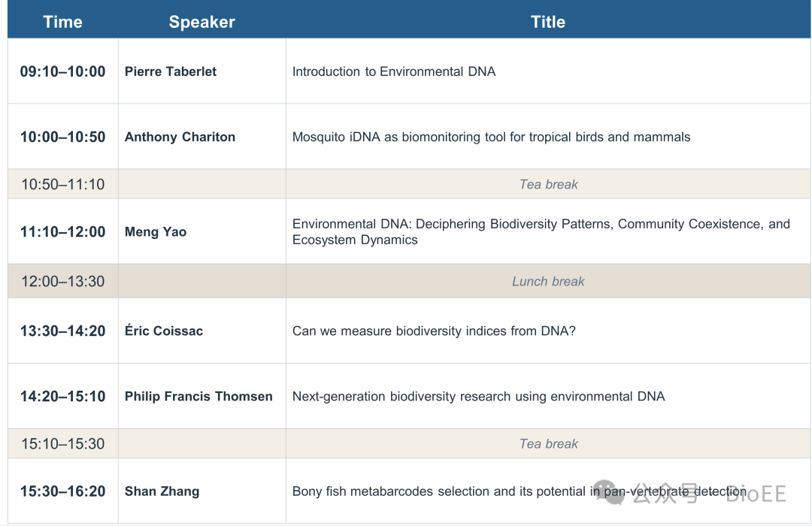Select speaker Shan Zhang
The width and height of the screenshot is (812, 526).
162,491
